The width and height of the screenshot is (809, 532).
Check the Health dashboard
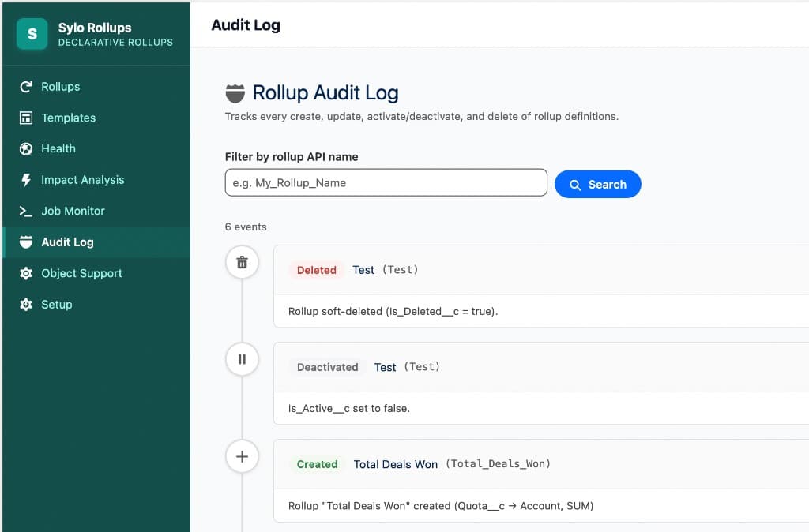click(59, 148)
